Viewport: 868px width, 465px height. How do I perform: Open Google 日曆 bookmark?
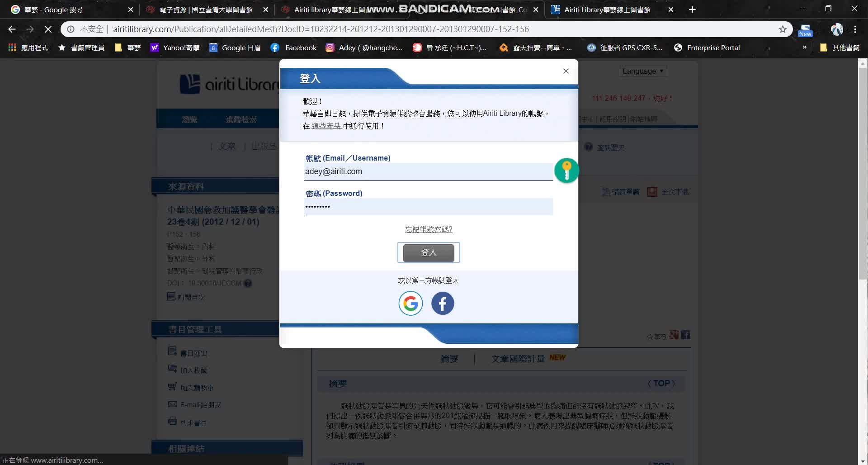[235, 47]
